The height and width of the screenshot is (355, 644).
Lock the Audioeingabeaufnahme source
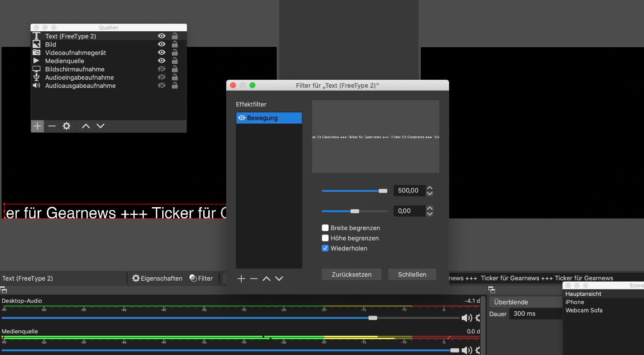click(175, 77)
